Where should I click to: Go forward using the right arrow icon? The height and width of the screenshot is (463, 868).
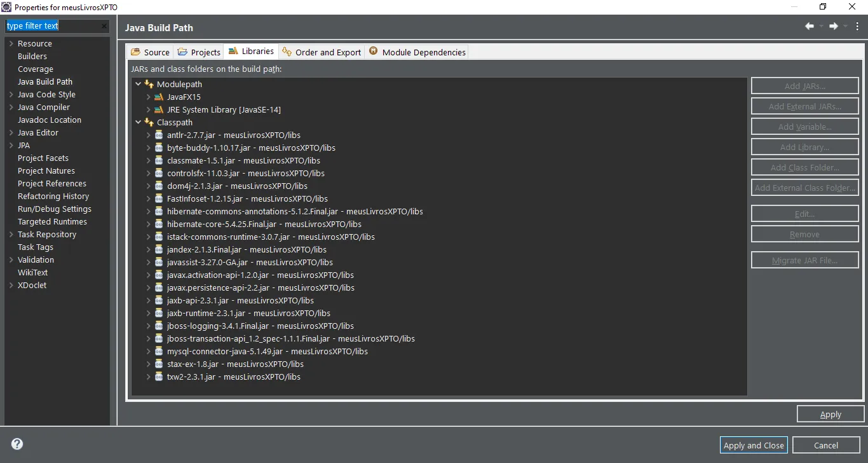pos(834,26)
